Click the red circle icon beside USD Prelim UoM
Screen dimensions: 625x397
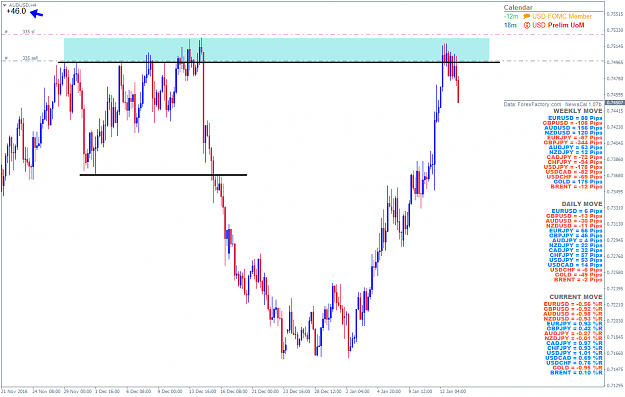click(527, 25)
